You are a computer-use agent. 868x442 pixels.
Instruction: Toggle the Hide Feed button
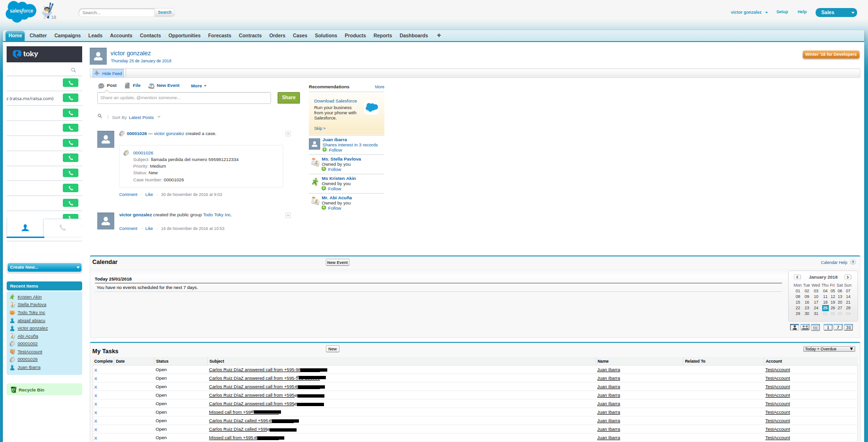tap(108, 73)
